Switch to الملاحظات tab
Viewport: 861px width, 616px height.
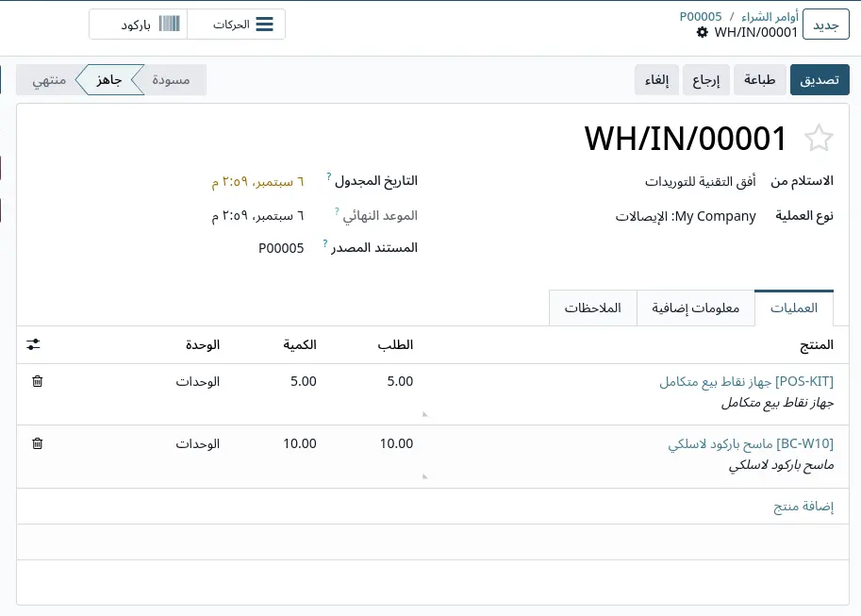pyautogui.click(x=593, y=308)
